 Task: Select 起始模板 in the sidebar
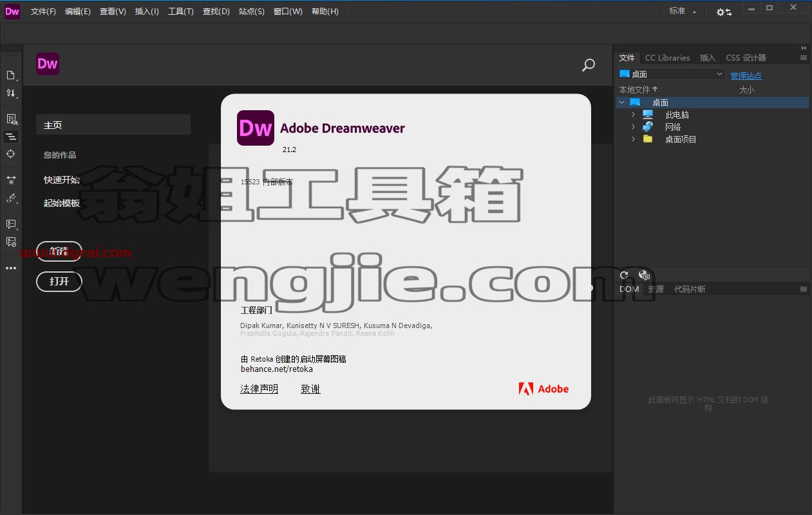click(62, 203)
